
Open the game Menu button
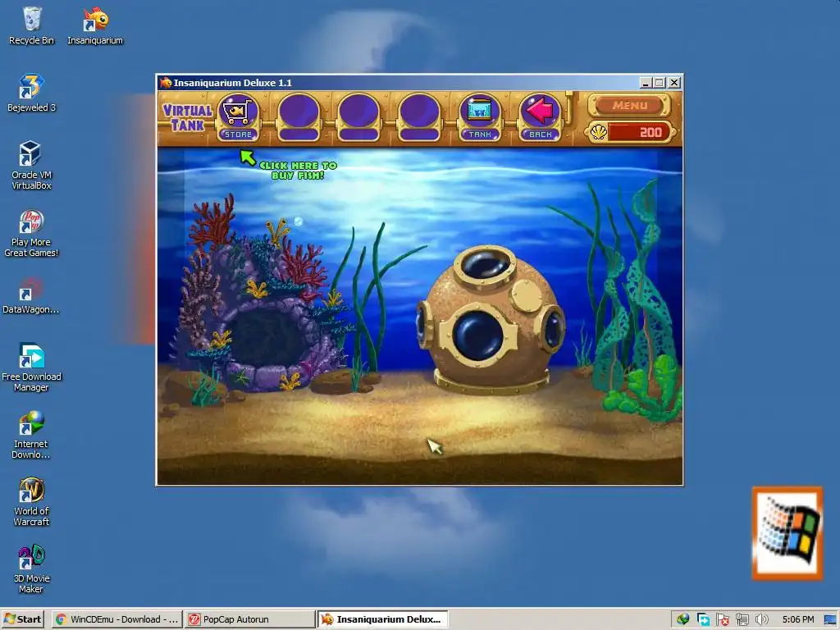630,105
